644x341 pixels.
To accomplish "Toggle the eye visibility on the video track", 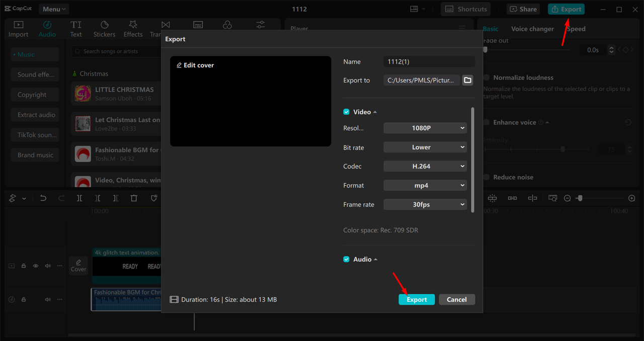I will pos(36,266).
